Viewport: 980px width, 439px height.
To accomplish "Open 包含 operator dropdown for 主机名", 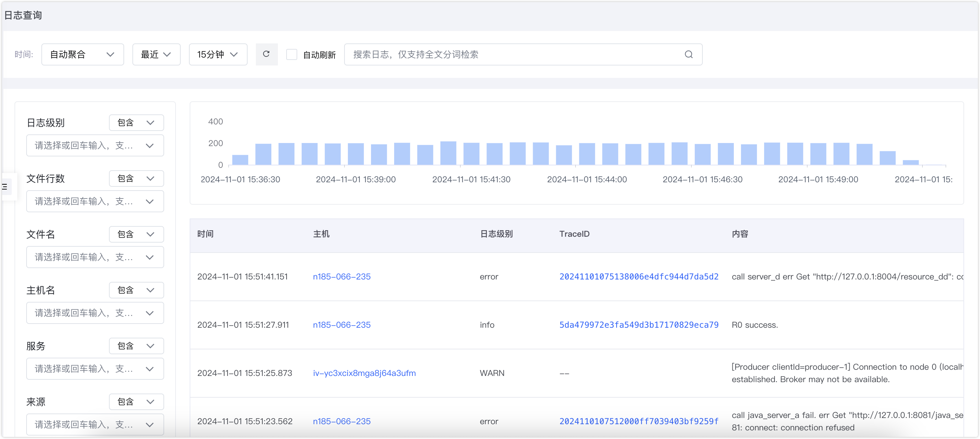I will (x=136, y=290).
